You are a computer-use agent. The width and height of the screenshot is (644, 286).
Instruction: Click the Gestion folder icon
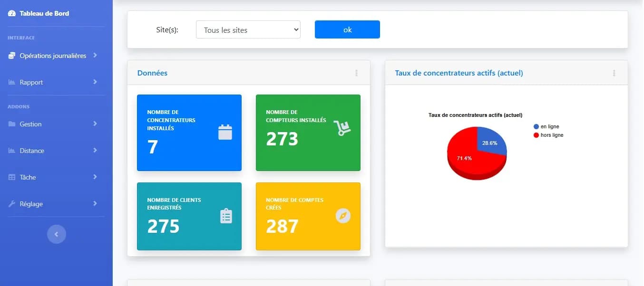12,124
